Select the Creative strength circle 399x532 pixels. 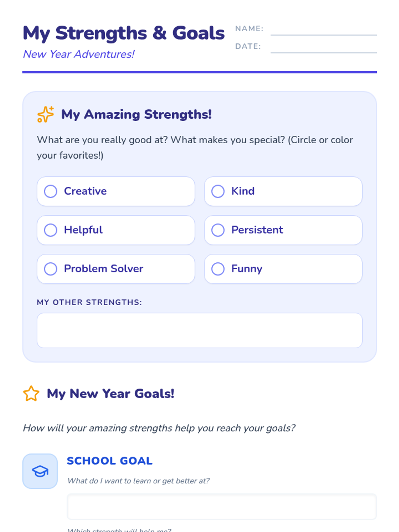(x=51, y=191)
